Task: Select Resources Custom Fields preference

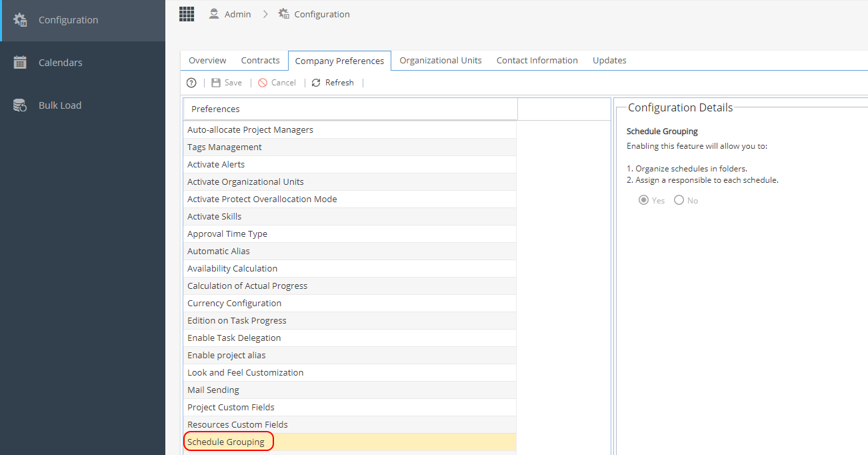Action: click(x=349, y=425)
